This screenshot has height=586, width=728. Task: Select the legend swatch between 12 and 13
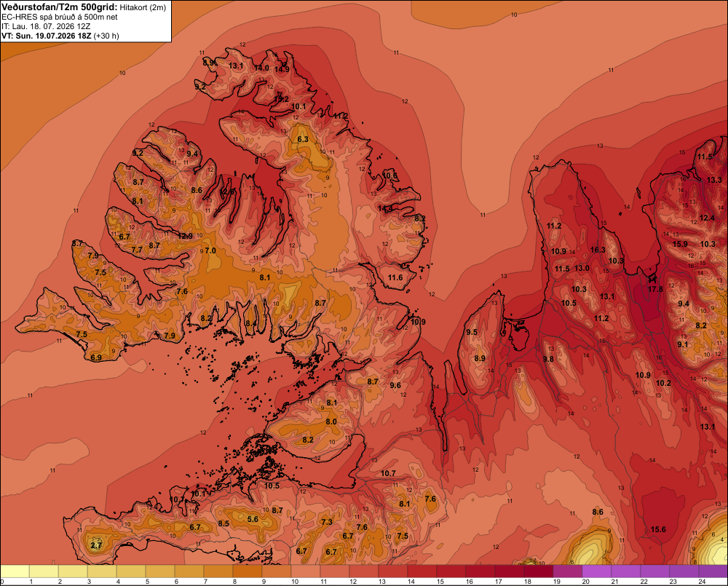364,571
